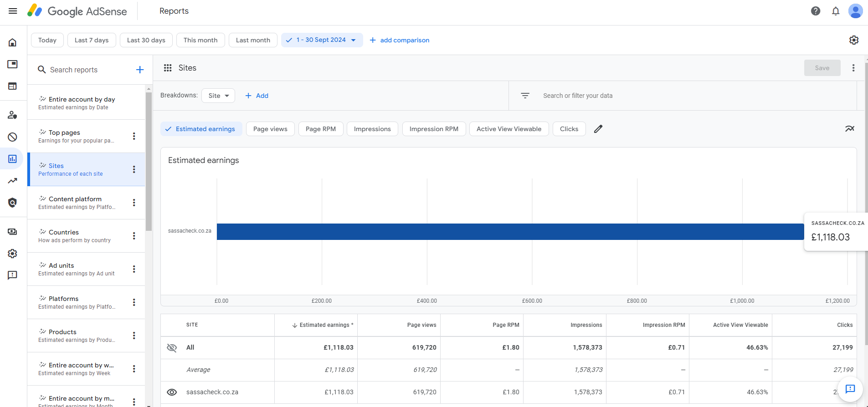Viewport: 868px width, 407px height.
Task: Toggle Active View Viewable metric chip
Action: (509, 129)
